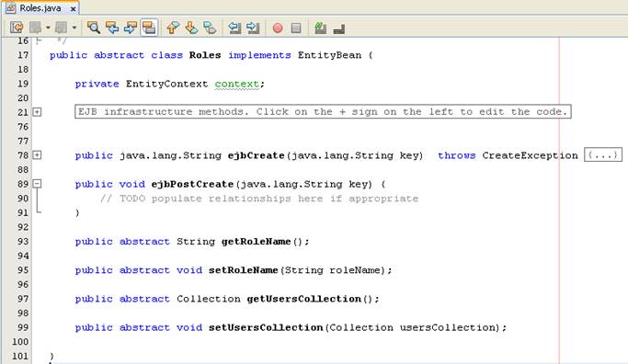
Task: Expand the ejbCreate method fold on line 78
Action: point(37,155)
